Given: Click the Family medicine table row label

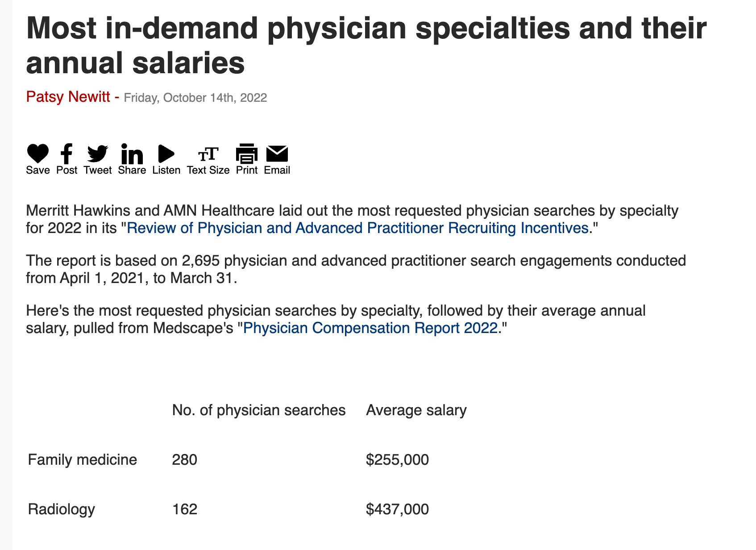Looking at the screenshot, I should (x=83, y=459).
